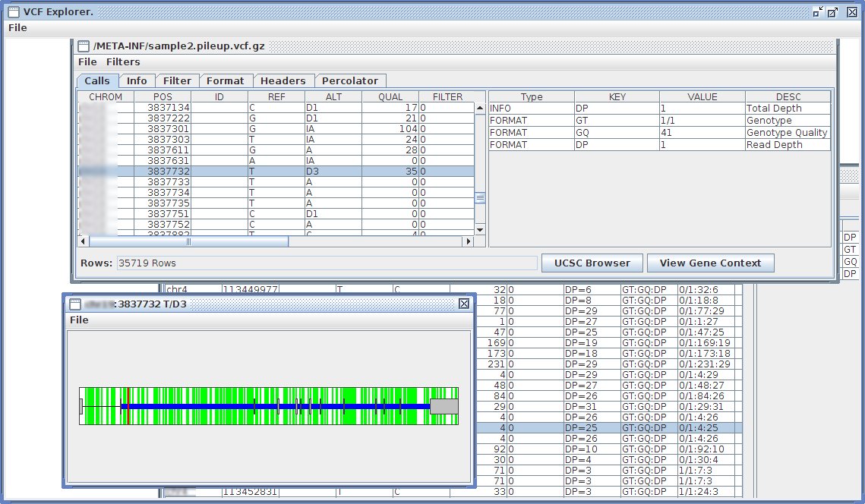Click the calls table scroll-up arrow
Screen dimensions: 865x504
480,108
